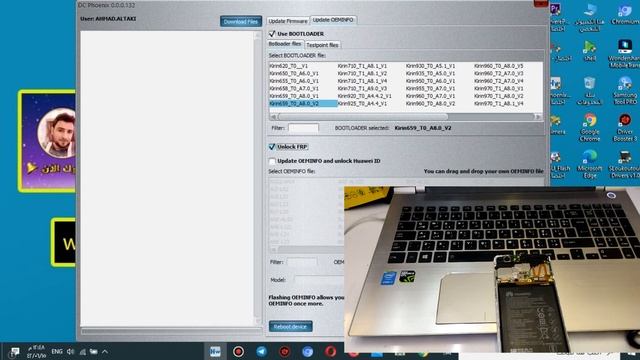The height and width of the screenshot is (360, 640).
Task: Select Kirin950_T0_A6.0_V1 bootloader file
Action: tap(431, 81)
